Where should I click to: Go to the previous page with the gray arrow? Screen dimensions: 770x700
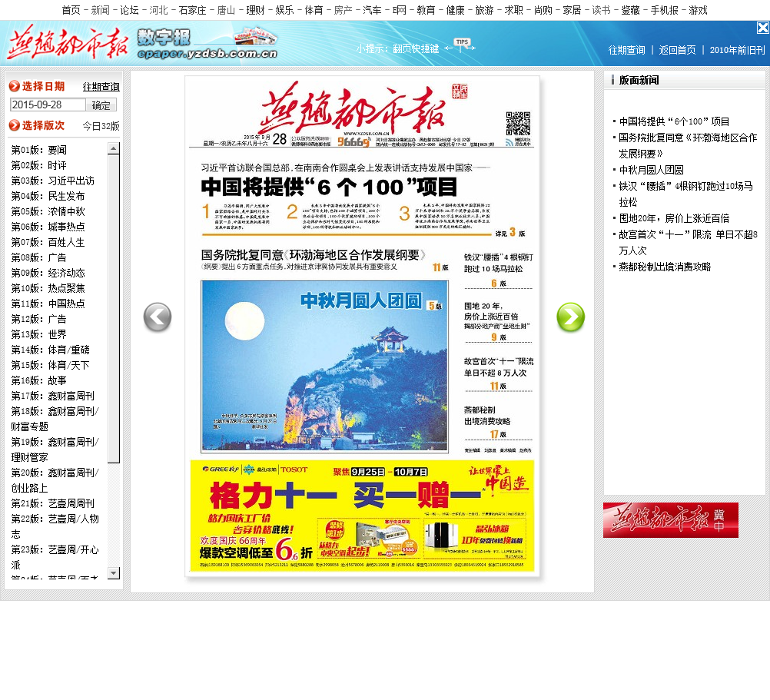coord(158,317)
